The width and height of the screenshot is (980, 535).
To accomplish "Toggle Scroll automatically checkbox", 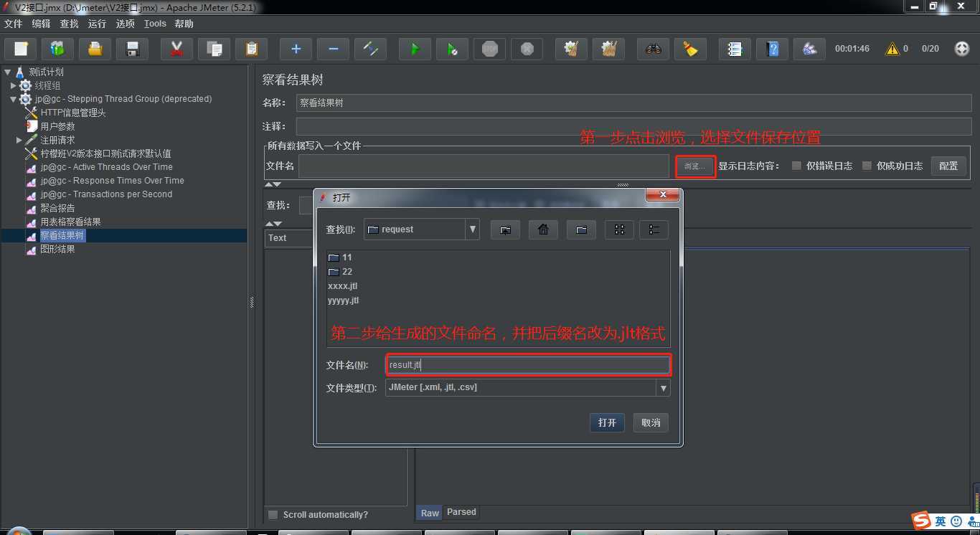I will (273, 514).
